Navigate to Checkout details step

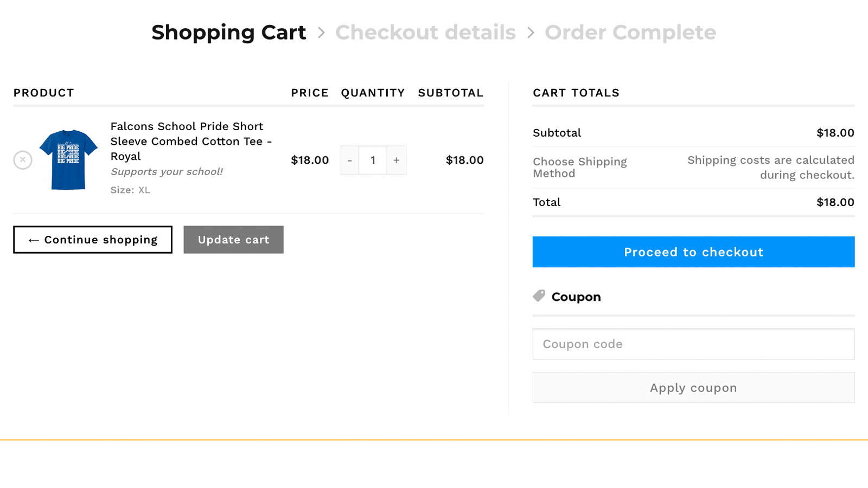pos(426,33)
